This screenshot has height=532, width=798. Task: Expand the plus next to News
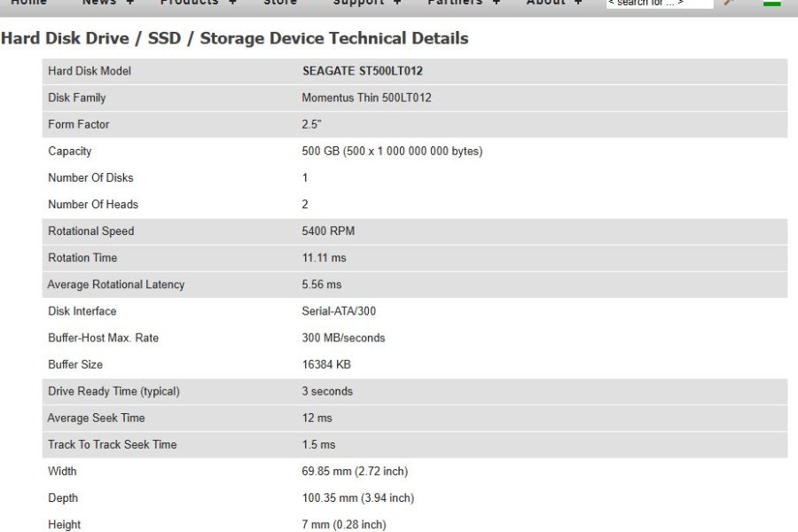click(130, 2)
